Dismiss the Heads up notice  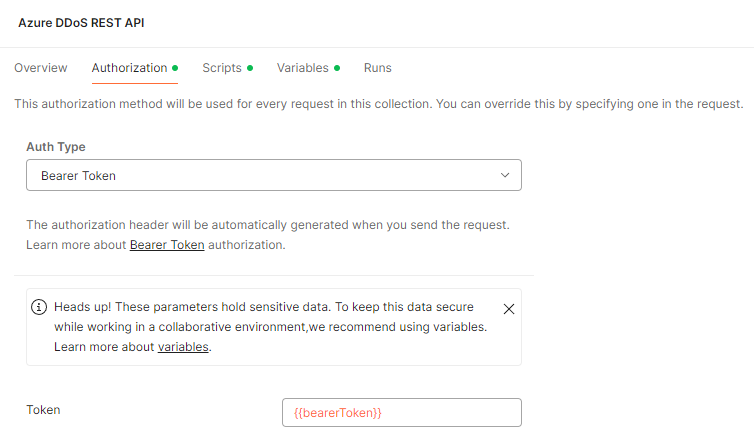click(509, 309)
